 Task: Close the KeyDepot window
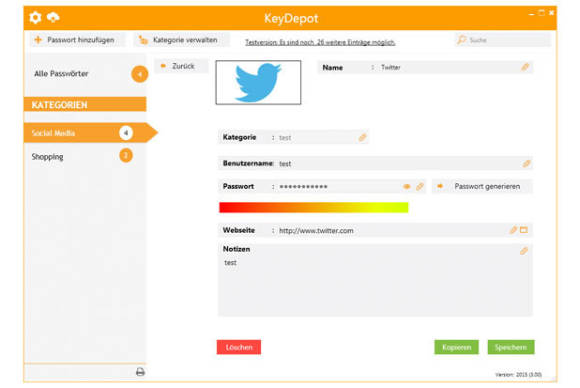(551, 13)
